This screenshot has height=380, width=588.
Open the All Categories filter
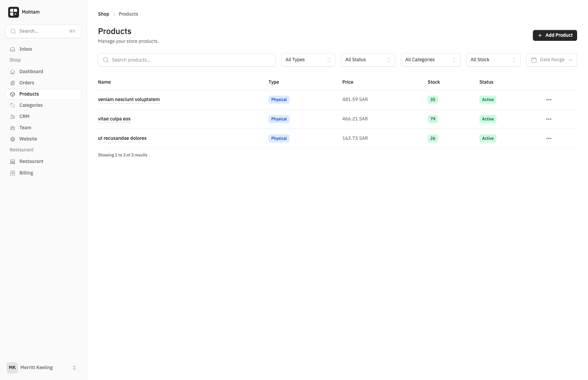tap(430, 60)
